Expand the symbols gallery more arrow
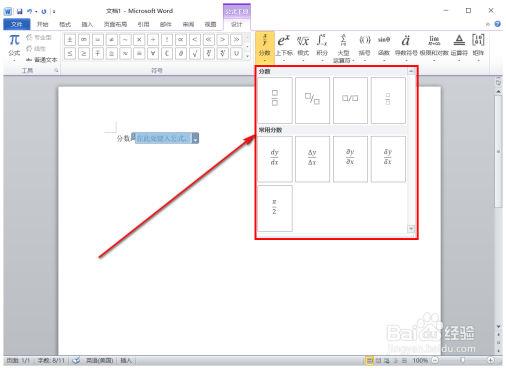Screen dimensions: 506x369 click(247, 56)
